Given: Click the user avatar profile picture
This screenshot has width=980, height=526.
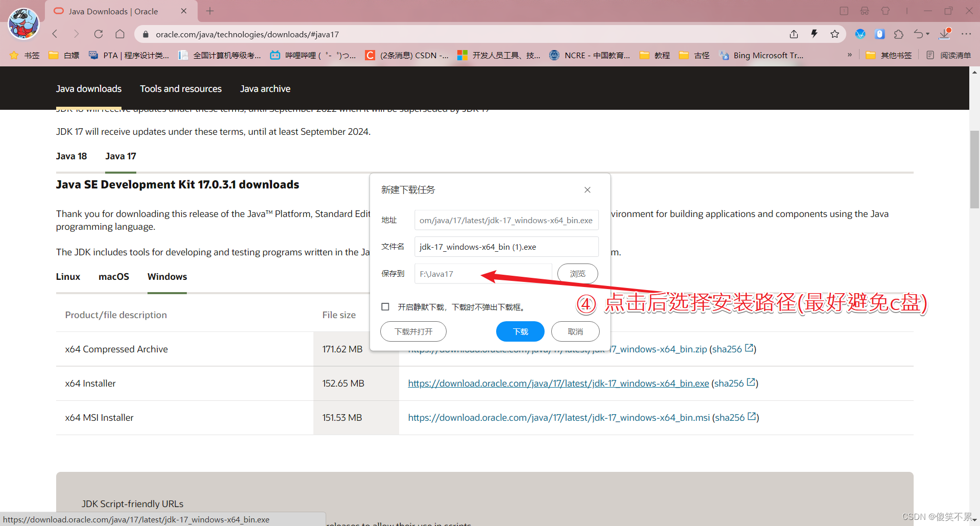Looking at the screenshot, I should (23, 23).
